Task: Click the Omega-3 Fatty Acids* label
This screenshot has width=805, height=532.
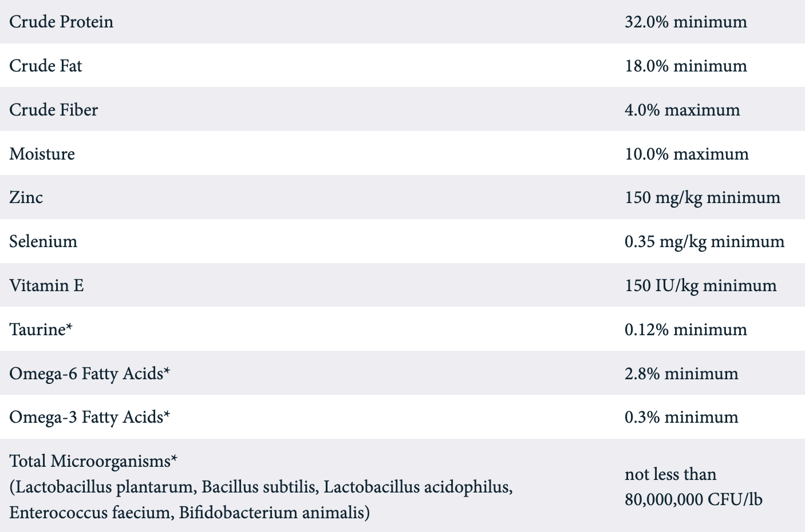Action: point(90,417)
